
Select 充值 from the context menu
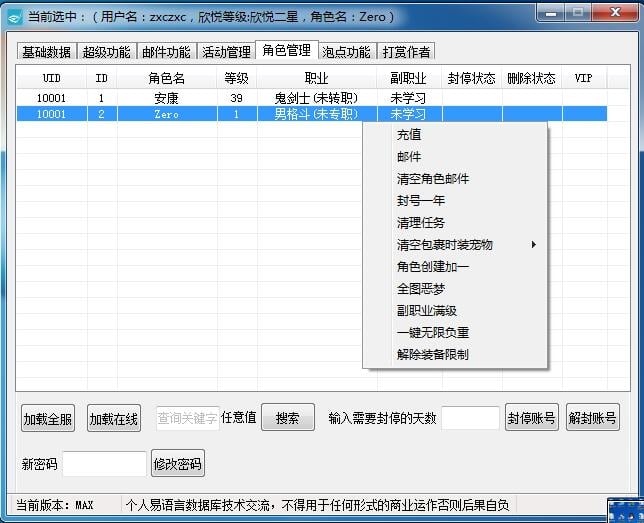click(409, 135)
